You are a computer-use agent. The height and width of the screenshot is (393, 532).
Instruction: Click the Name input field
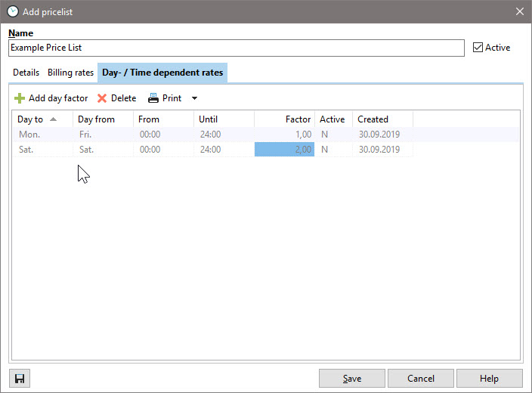(236, 48)
